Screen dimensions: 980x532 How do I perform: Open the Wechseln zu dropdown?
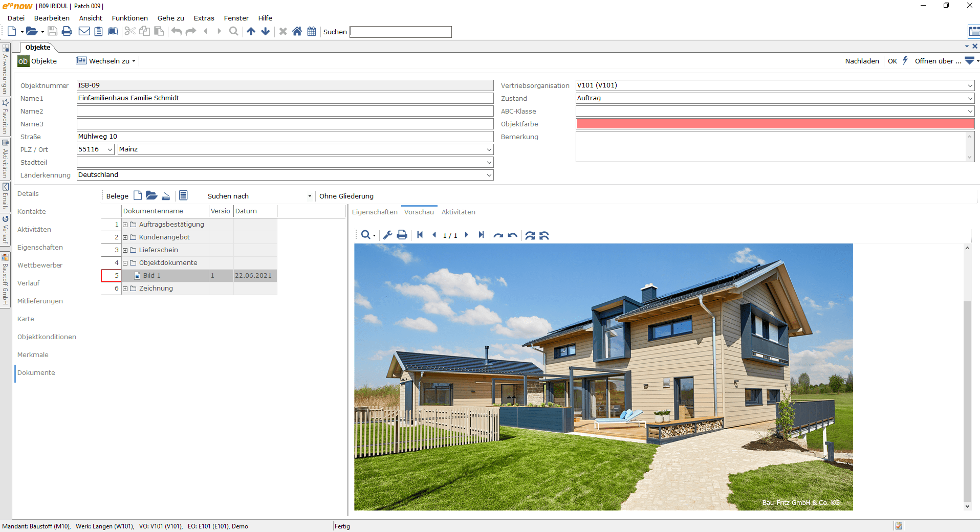click(106, 61)
